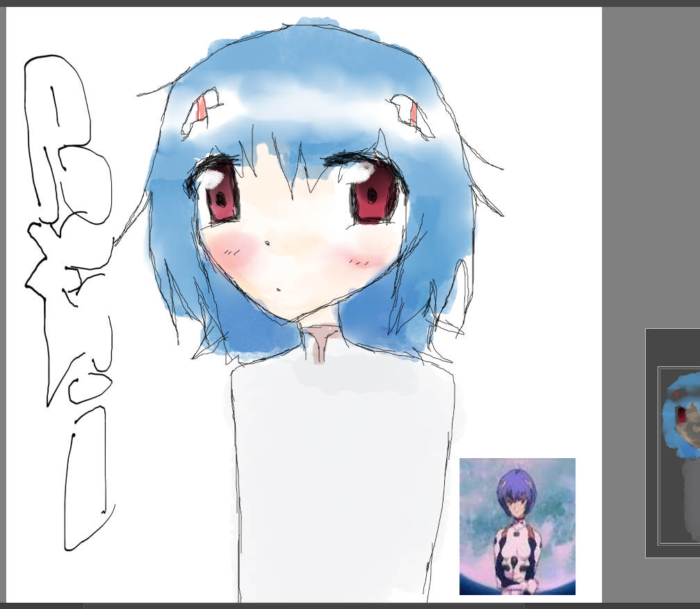Click the small mouth on the drawn face
This screenshot has height=609, width=700.
pos(278,290)
